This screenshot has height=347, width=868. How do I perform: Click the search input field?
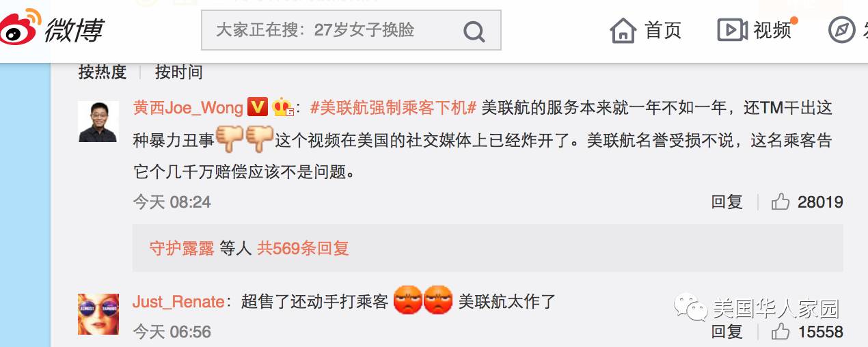tap(332, 31)
